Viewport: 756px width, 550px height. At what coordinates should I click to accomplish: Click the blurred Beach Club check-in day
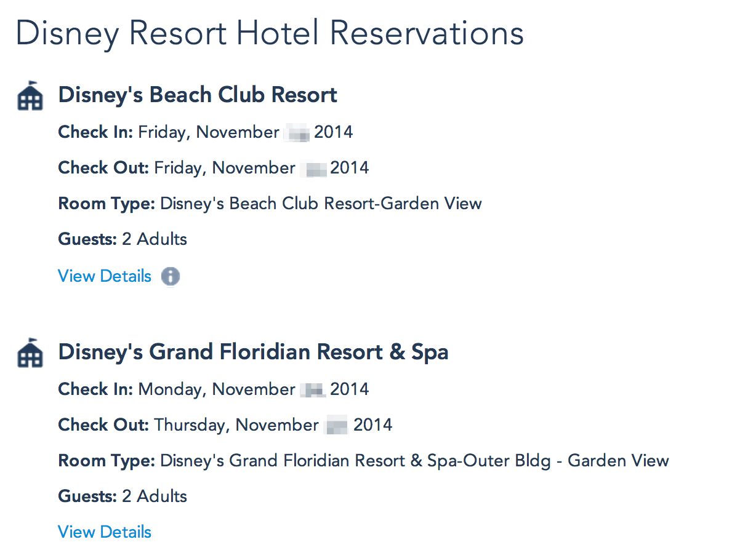click(297, 133)
